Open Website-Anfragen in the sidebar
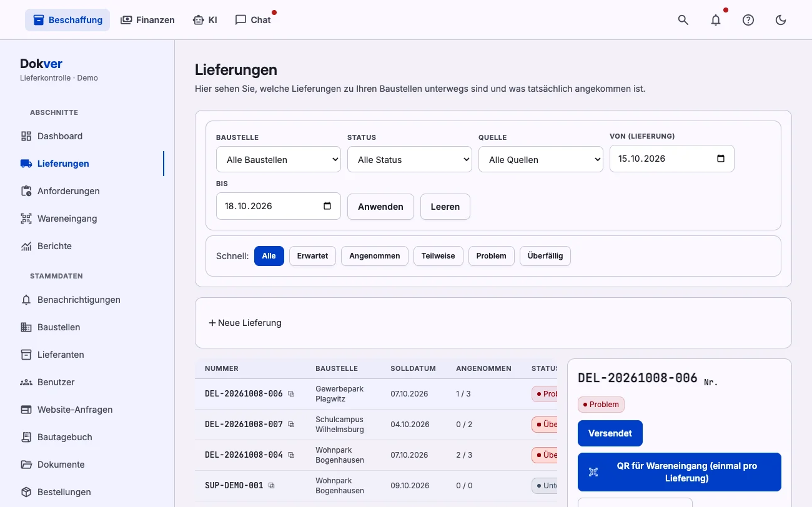Viewport: 812px width, 507px height. (87, 410)
